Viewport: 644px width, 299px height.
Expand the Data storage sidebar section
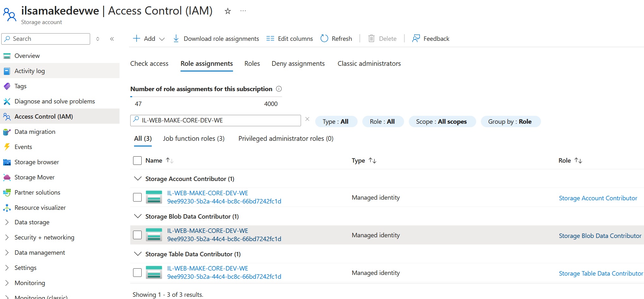point(7,222)
